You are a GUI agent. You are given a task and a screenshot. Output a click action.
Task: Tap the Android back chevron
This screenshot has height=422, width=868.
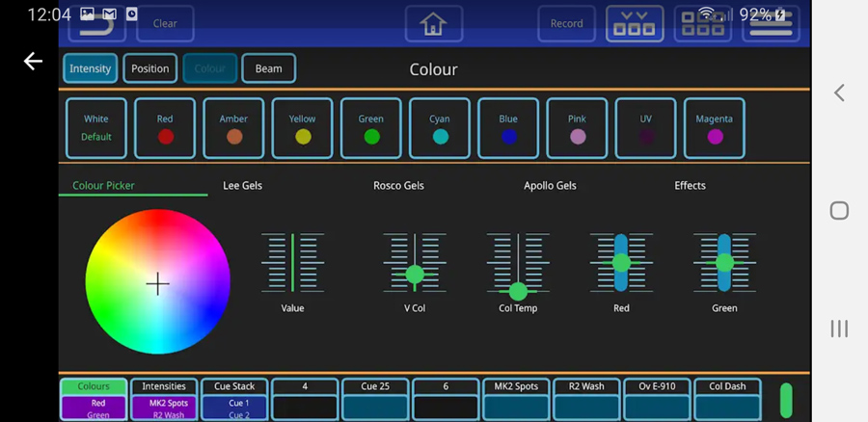coord(839,92)
